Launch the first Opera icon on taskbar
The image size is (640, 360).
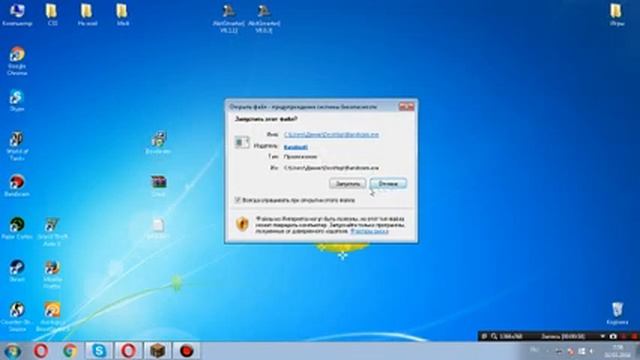(41, 351)
